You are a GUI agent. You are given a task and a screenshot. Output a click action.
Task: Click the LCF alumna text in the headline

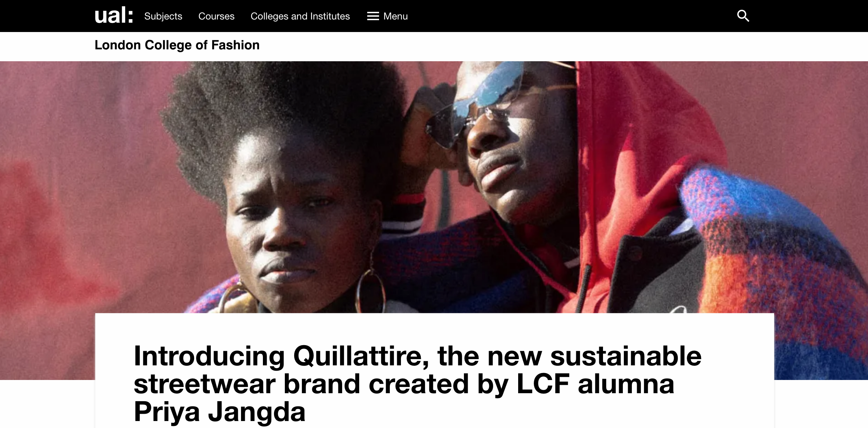595,383
